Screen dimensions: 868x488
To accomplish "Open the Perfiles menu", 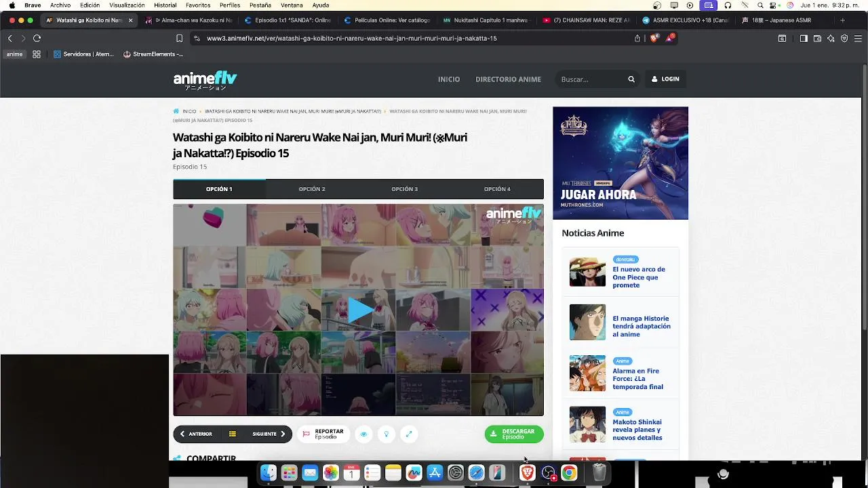I will pos(230,5).
